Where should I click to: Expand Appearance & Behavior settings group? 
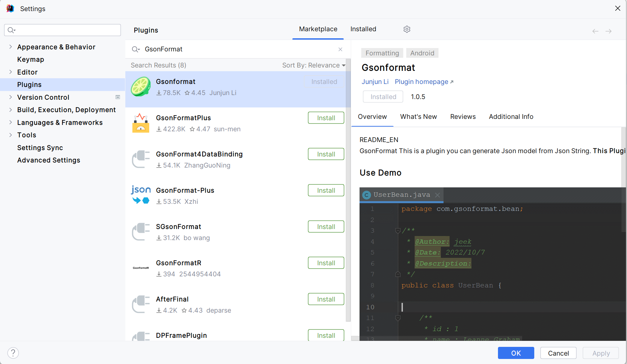[10, 47]
